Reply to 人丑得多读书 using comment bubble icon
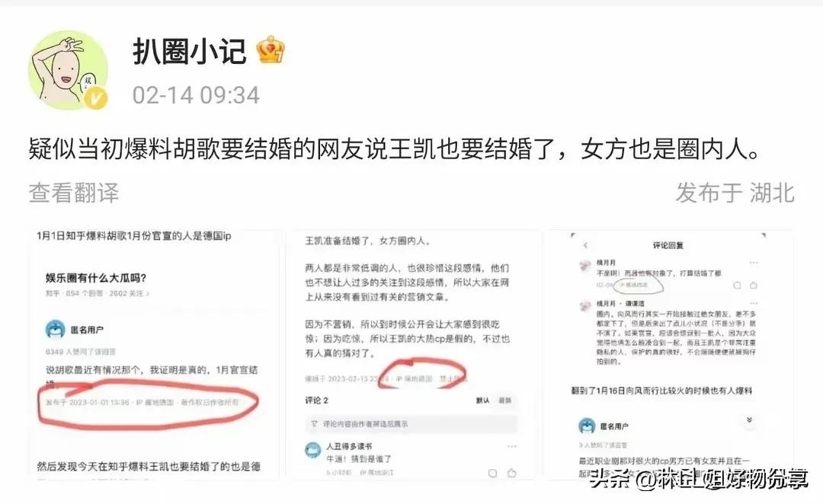This screenshot has width=823, height=504. 492,473
